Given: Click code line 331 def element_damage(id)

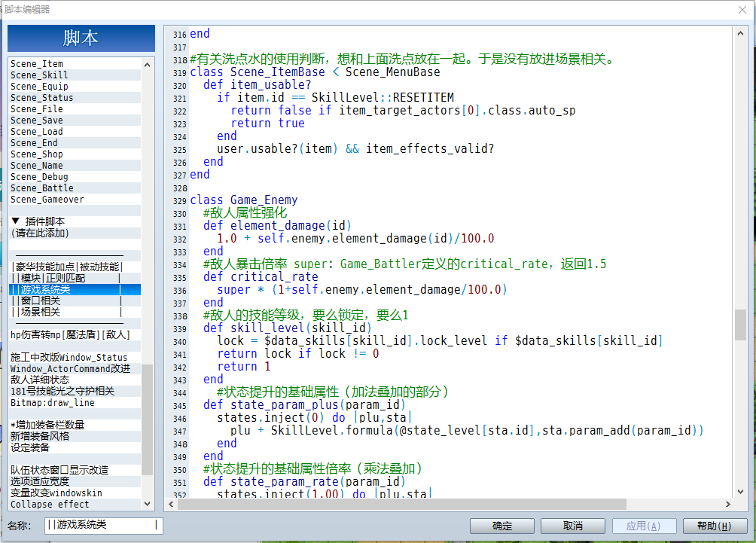Looking at the screenshot, I should click(x=277, y=226).
